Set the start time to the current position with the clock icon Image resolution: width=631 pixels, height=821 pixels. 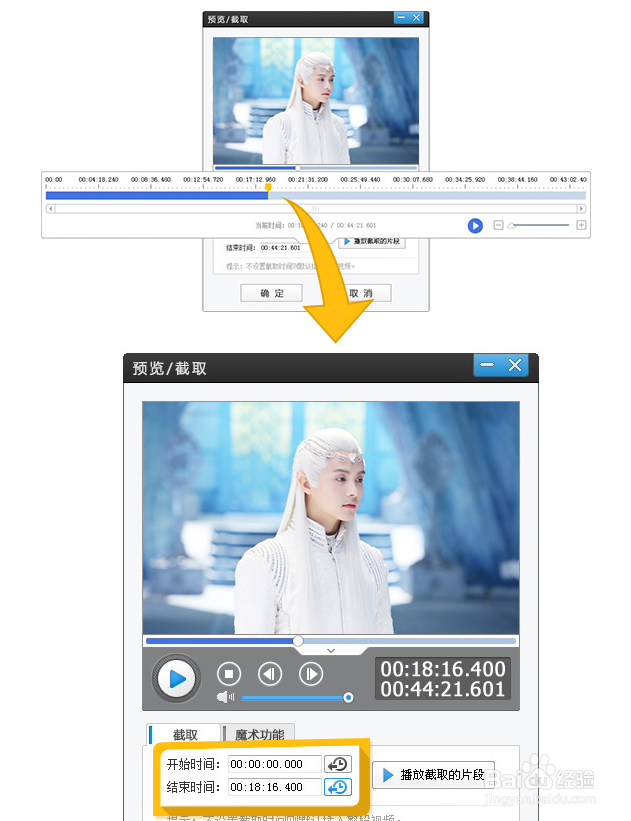338,764
